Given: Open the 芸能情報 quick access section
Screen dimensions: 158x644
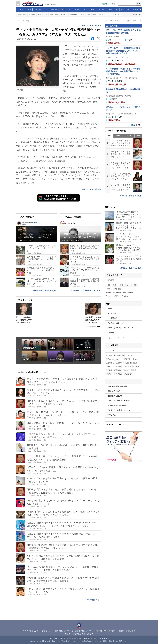Looking at the screenshot, I should point(111,280).
